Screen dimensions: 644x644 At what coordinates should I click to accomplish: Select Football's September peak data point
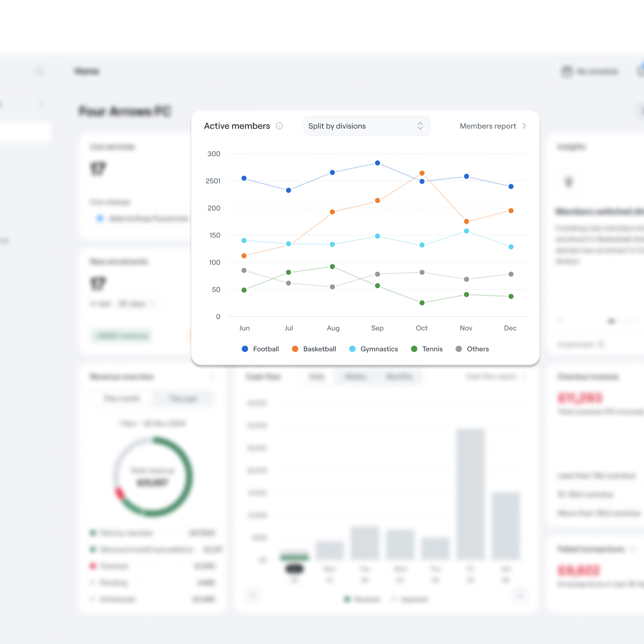point(377,163)
